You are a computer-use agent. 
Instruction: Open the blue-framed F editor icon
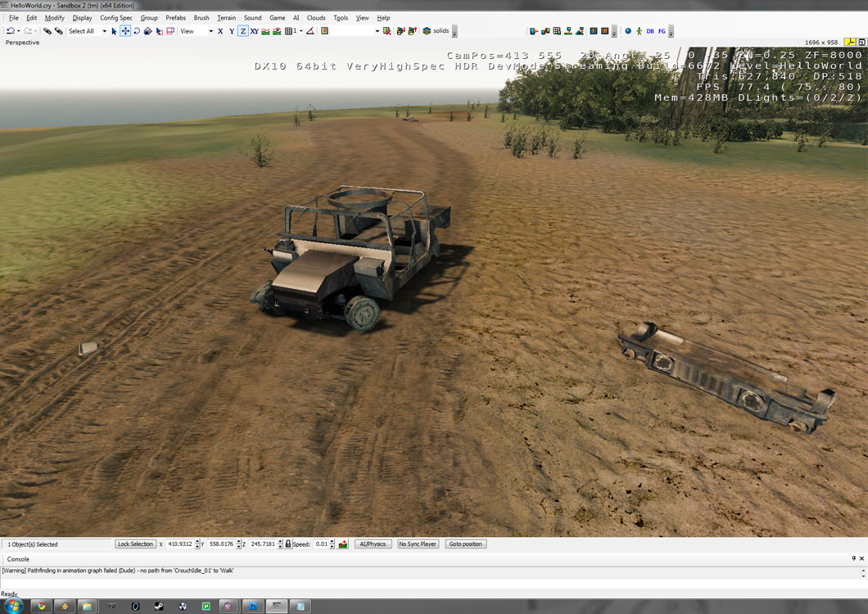pos(594,31)
